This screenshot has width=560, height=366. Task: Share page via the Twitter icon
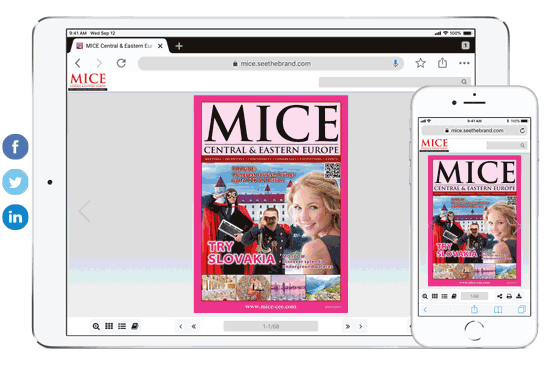pos(15,182)
